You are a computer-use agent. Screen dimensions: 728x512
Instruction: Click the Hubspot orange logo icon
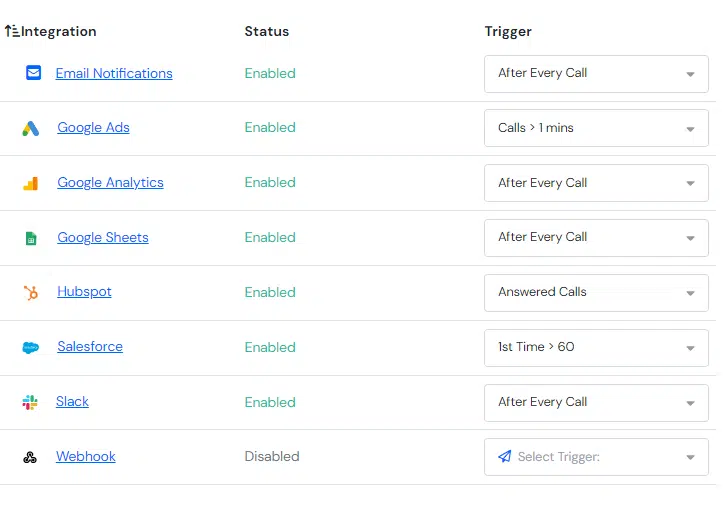(31, 292)
